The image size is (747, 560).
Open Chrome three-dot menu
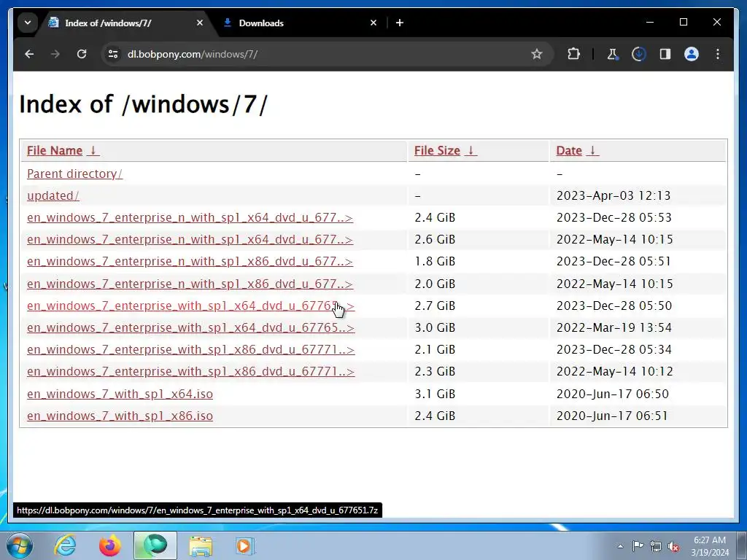tap(718, 54)
